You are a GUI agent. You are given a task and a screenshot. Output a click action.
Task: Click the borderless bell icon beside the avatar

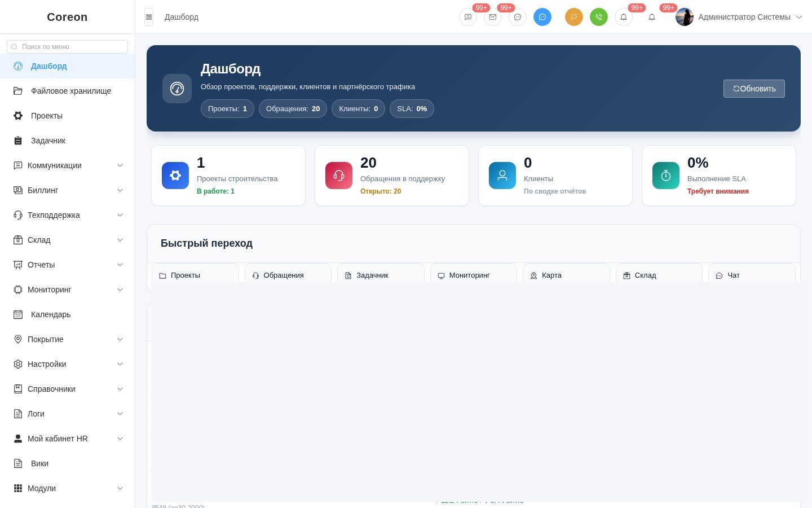[652, 17]
